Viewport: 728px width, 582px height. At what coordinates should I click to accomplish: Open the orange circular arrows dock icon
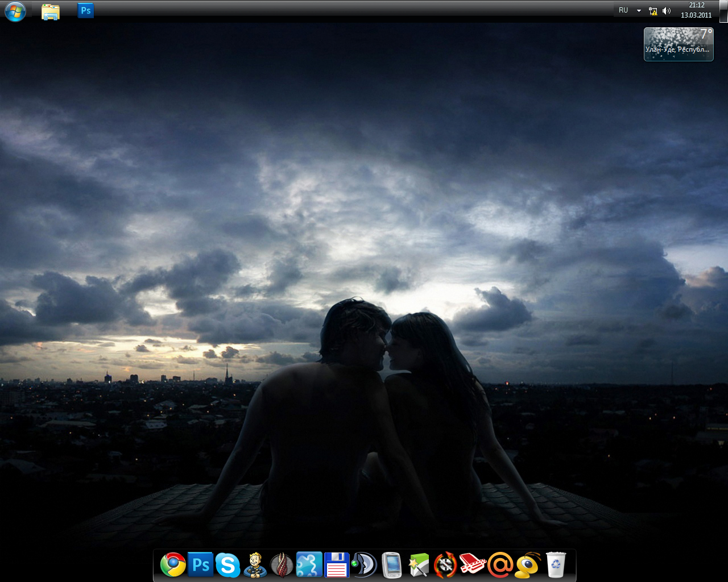(445, 565)
